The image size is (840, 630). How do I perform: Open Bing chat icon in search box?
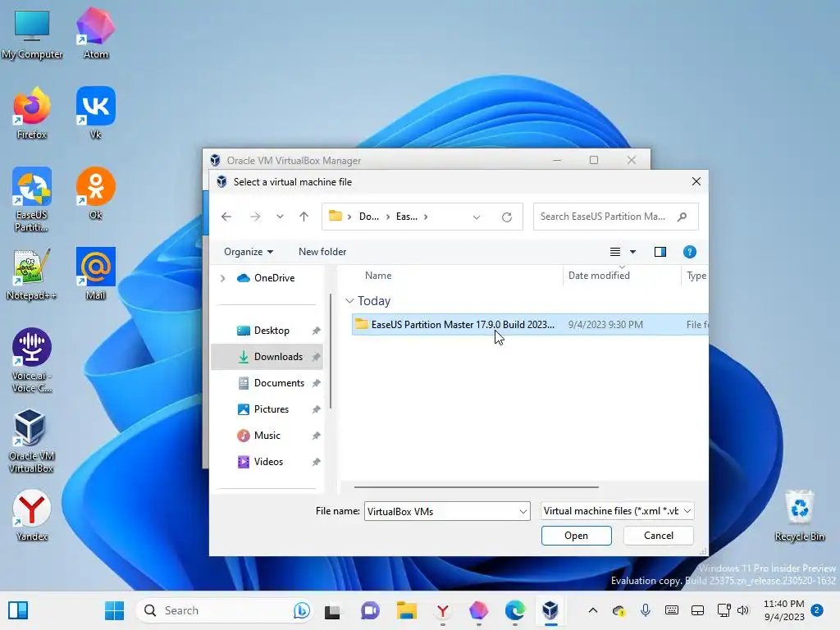pyautogui.click(x=302, y=610)
